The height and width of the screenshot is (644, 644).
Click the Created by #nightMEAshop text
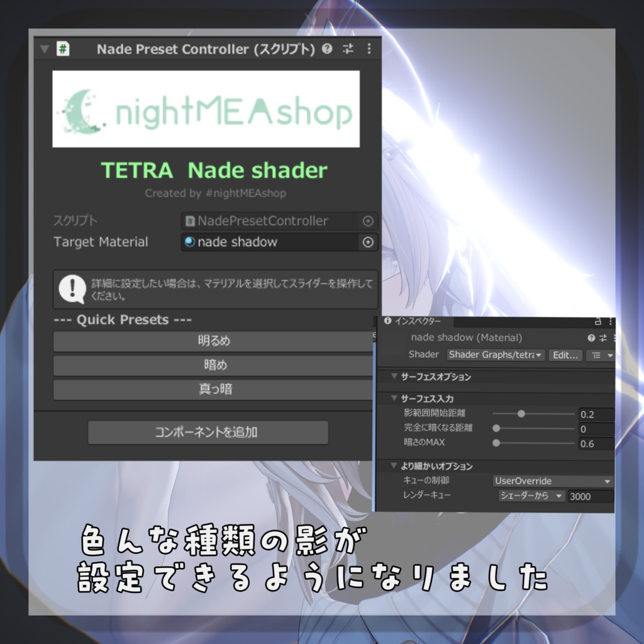[215, 193]
